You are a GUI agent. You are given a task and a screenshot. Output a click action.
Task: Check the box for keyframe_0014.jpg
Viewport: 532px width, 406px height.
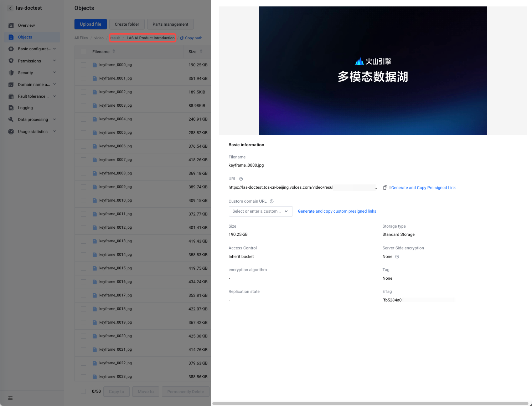tap(83, 255)
